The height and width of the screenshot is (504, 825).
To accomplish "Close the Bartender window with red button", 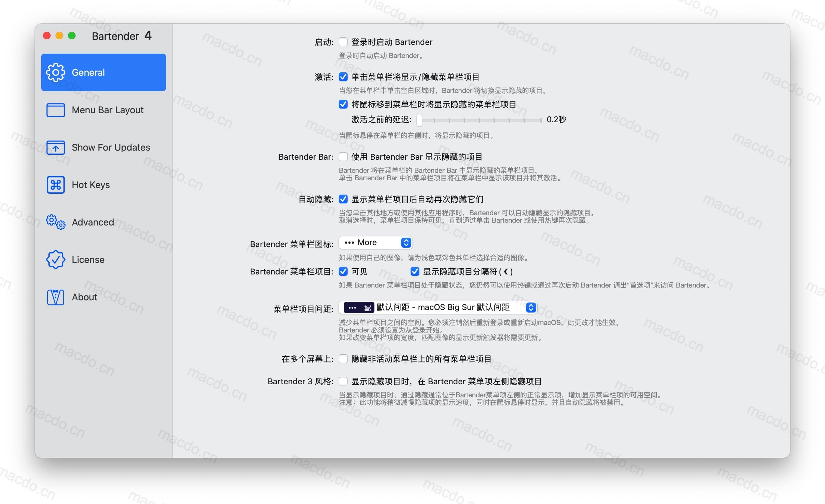I will pos(47,36).
